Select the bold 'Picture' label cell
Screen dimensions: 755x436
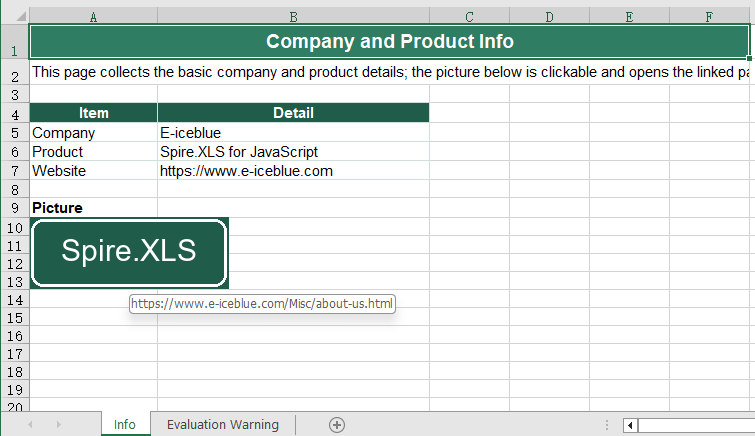(93, 208)
